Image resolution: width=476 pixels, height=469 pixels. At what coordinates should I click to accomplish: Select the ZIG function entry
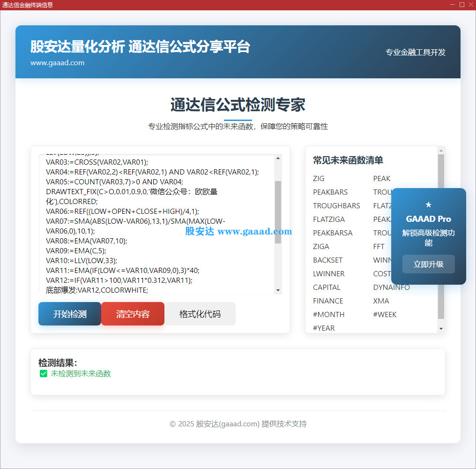319,178
